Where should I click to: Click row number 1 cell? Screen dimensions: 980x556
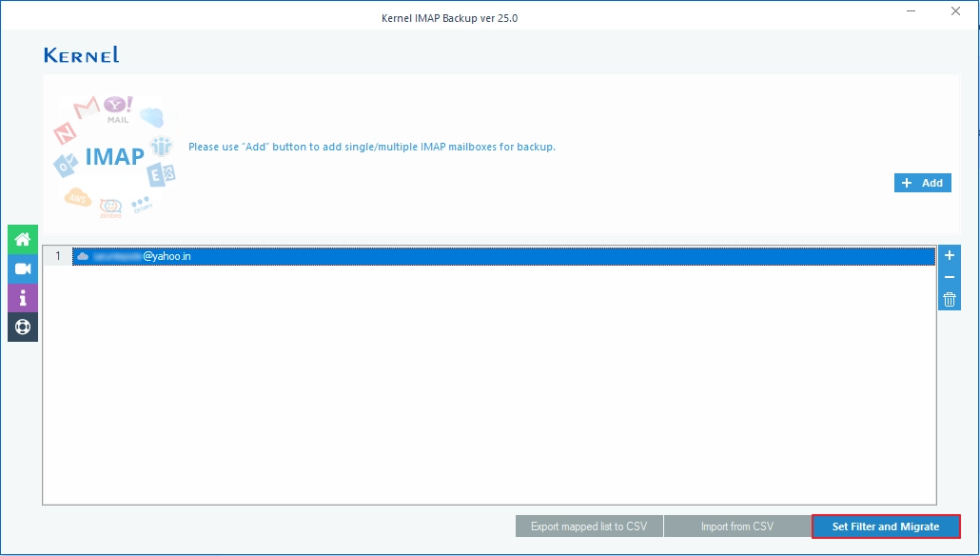(58, 256)
